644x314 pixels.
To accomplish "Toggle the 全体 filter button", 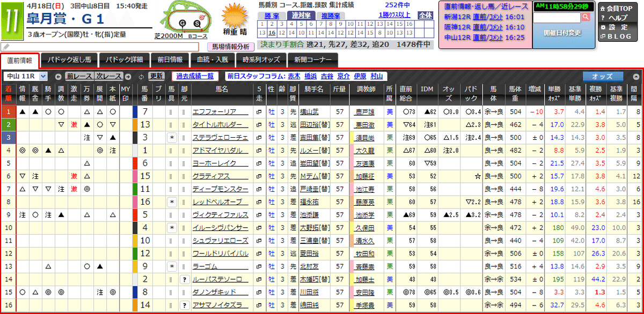I will (x=425, y=15).
